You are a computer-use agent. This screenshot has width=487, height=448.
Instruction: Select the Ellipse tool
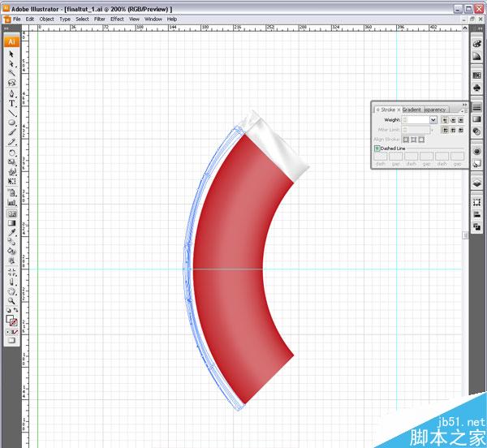click(11, 123)
